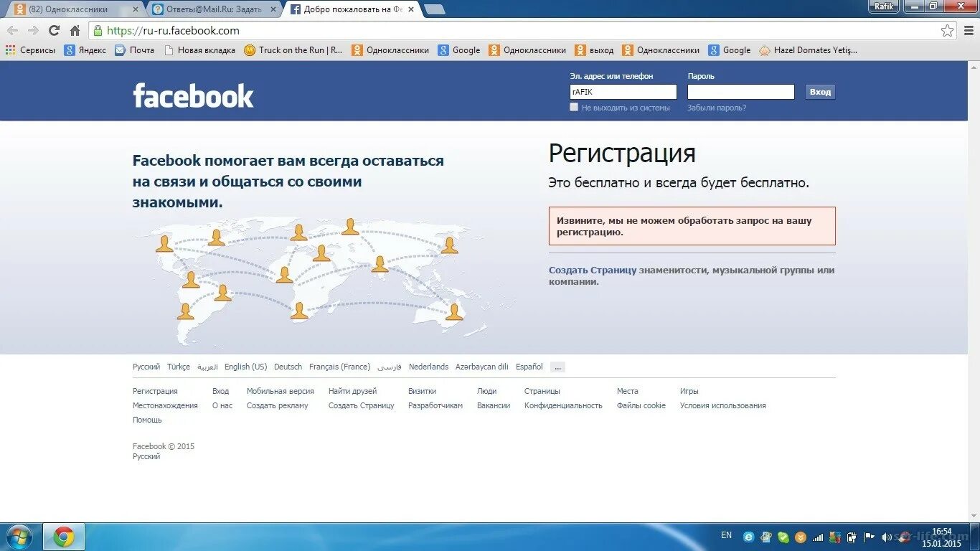Open the Создать рекламу footer link

278,405
